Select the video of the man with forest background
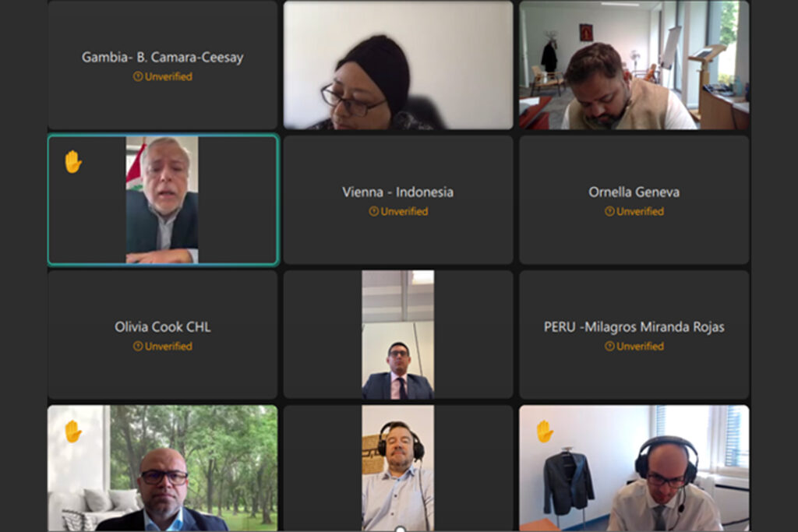Screen dimensions: 798x532 (163, 468)
